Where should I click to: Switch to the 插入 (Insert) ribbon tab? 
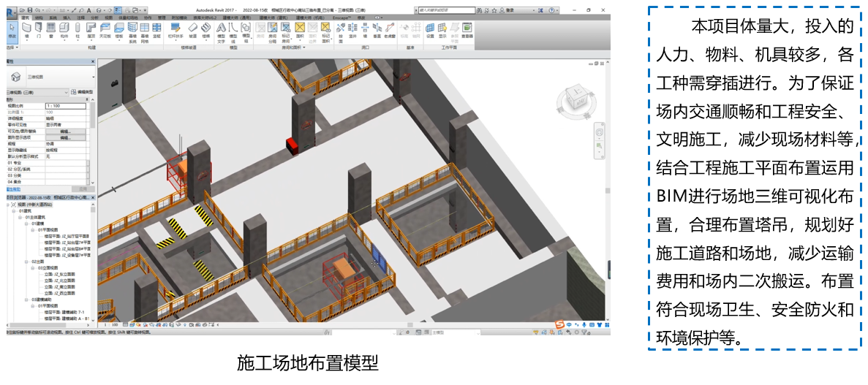[x=67, y=18]
